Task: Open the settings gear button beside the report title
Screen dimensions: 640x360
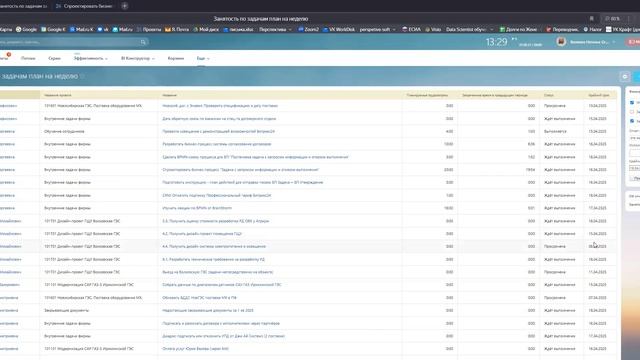Action: click(x=624, y=76)
